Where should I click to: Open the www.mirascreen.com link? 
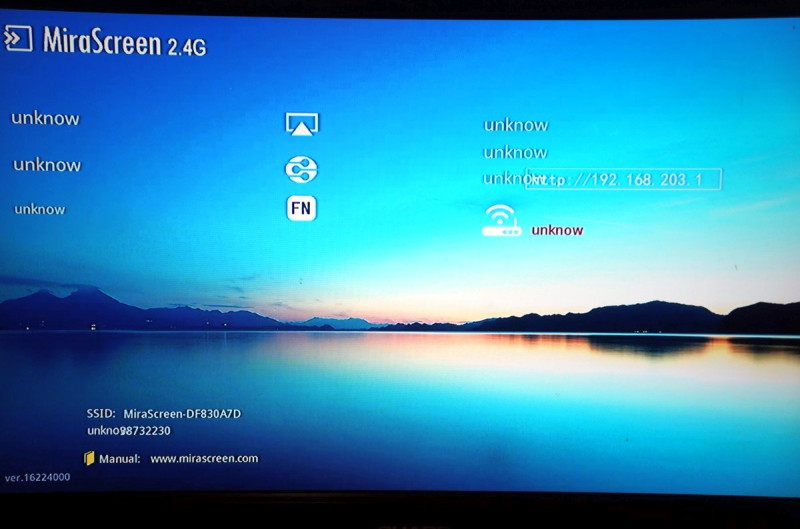(204, 459)
